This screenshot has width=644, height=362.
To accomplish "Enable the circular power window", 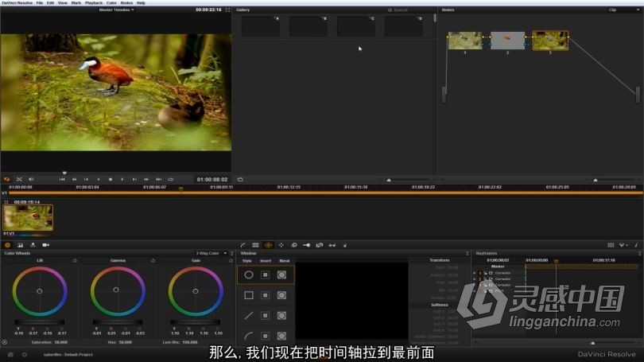I will [x=249, y=275].
